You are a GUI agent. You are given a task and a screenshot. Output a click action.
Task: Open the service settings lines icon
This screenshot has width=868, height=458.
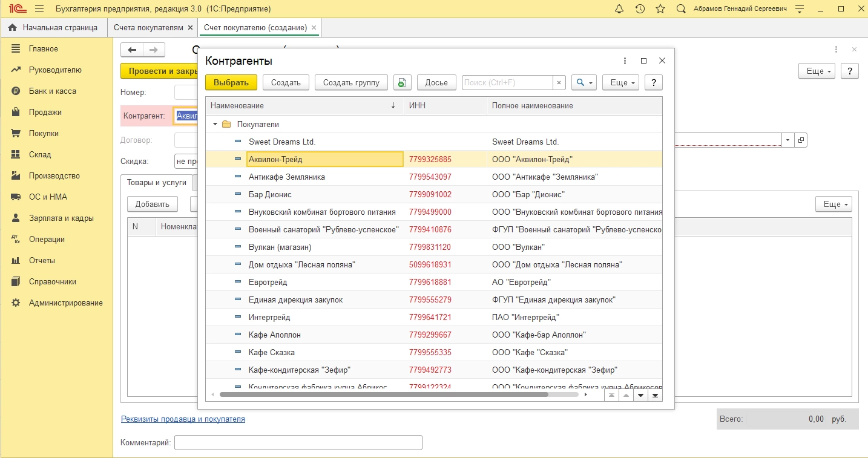[800, 9]
